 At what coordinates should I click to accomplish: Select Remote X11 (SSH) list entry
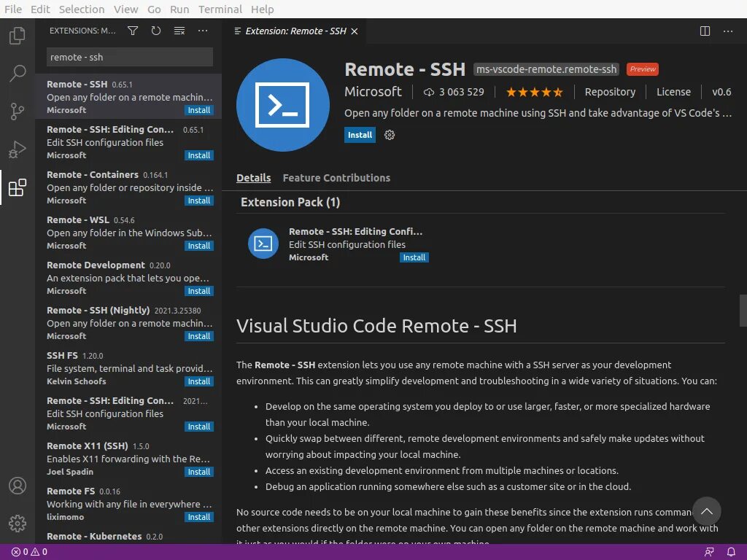128,459
